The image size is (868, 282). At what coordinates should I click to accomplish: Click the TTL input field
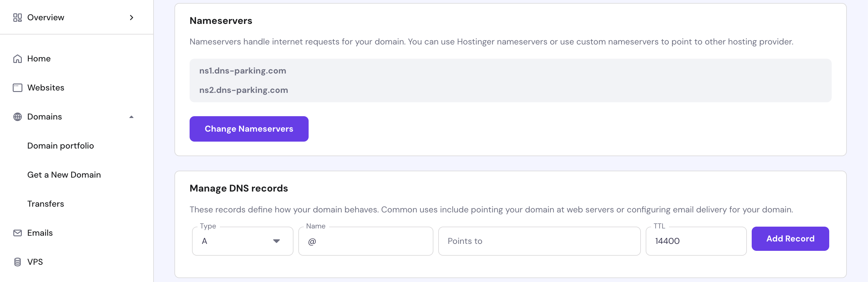pyautogui.click(x=696, y=241)
